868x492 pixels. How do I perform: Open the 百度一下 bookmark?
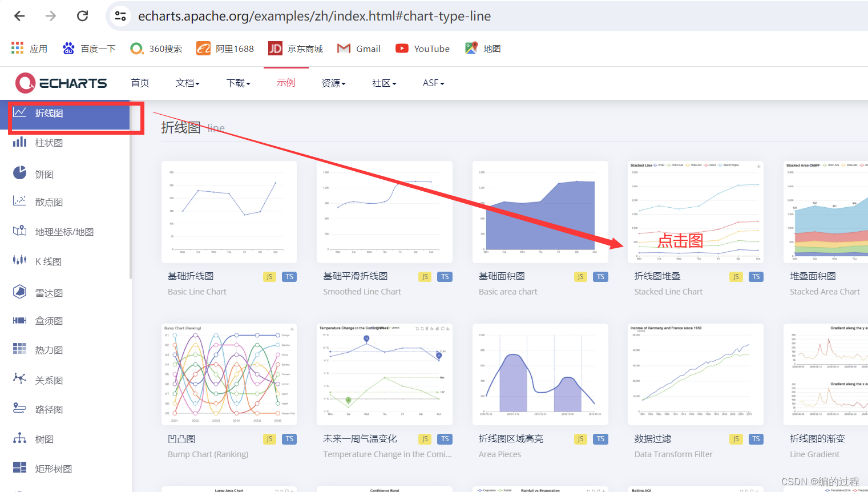pyautogui.click(x=88, y=49)
